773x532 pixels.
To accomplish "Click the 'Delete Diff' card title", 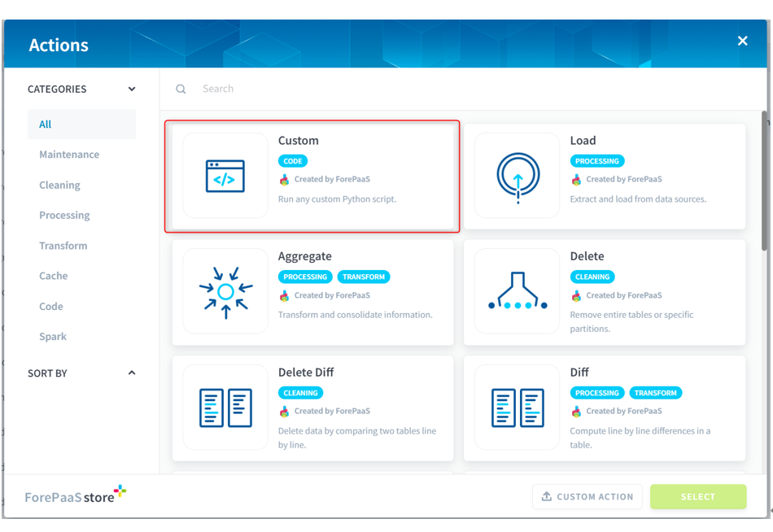I will click(306, 373).
